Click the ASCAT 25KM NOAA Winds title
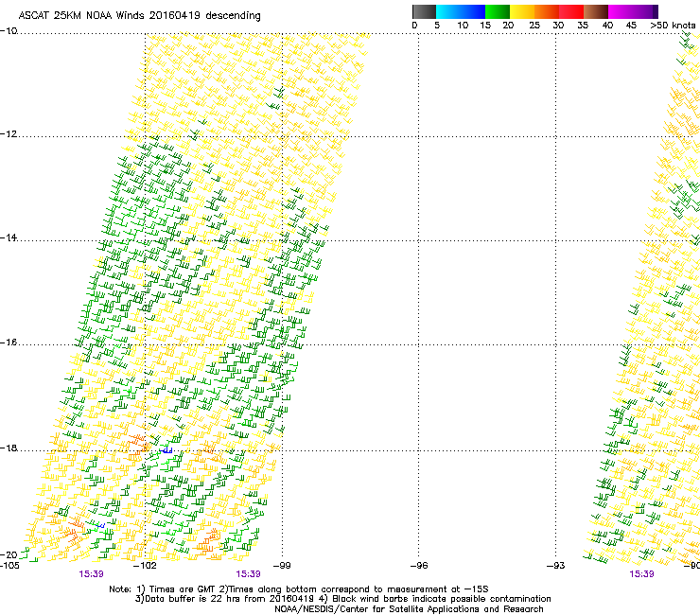The image size is (700, 615). [139, 16]
